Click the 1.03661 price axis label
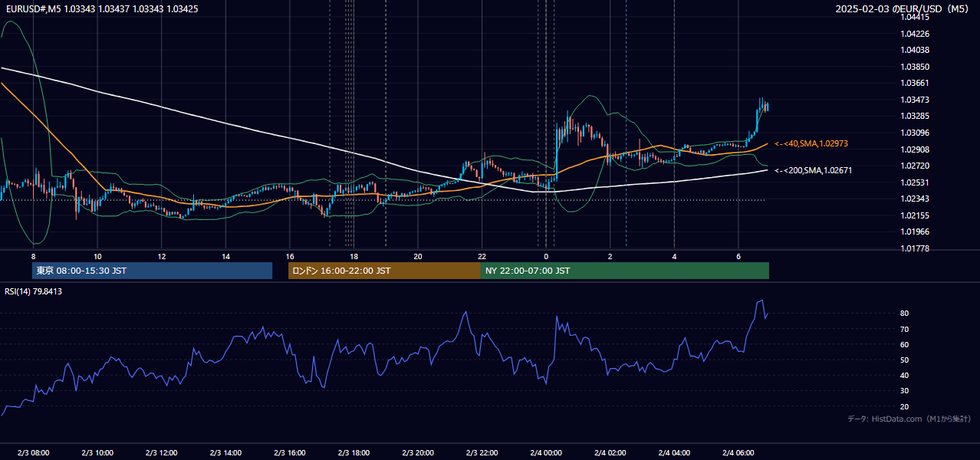 click(x=914, y=83)
